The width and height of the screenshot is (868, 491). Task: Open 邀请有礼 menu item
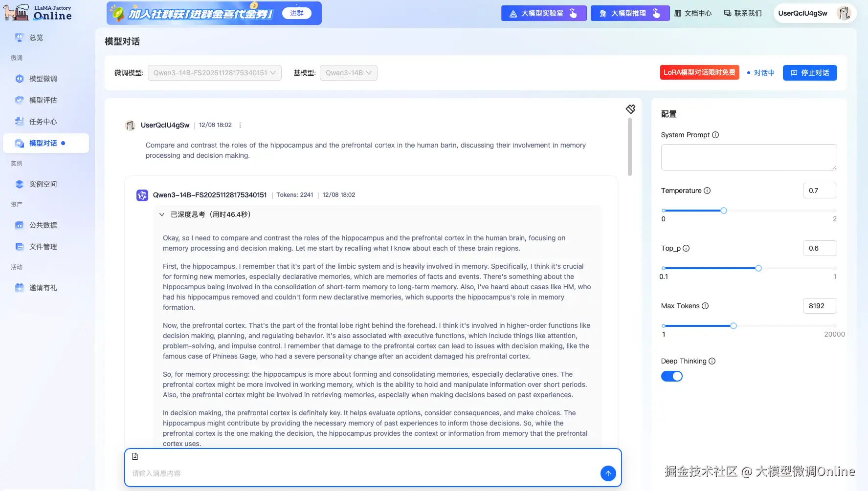46,288
